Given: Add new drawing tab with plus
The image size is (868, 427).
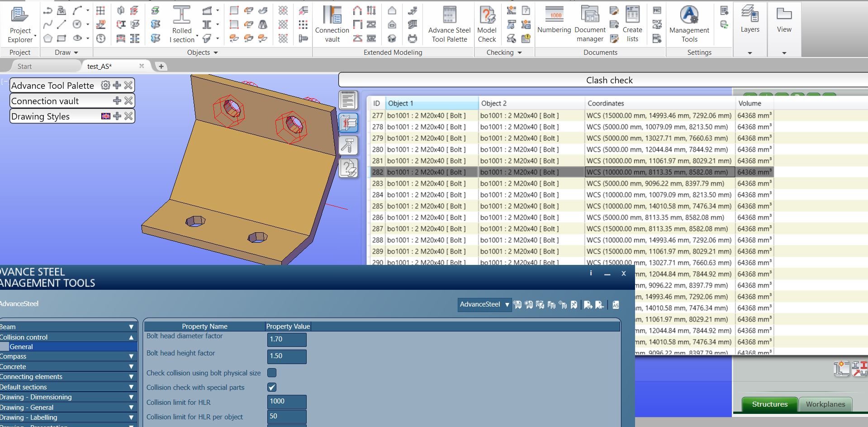Looking at the screenshot, I should click(x=161, y=66).
